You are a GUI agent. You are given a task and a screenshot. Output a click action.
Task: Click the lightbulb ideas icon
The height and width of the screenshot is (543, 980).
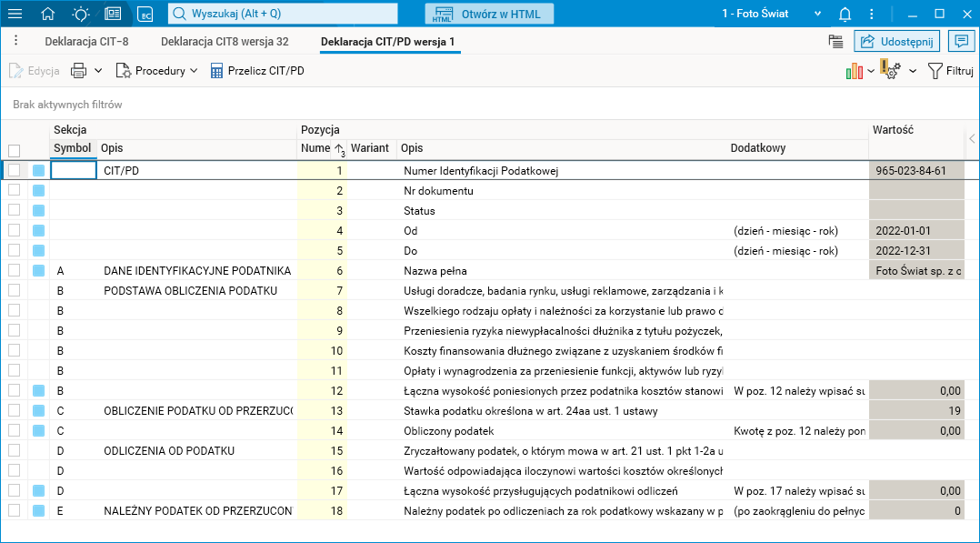pyautogui.click(x=81, y=14)
